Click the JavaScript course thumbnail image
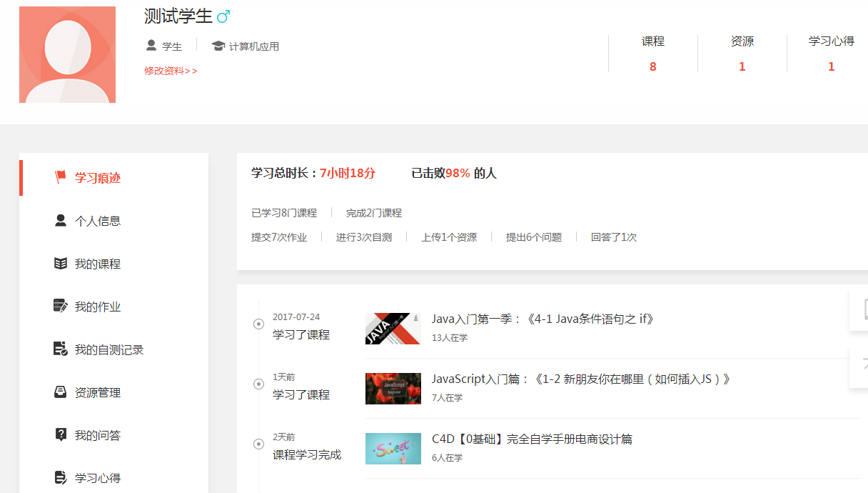Screen dimensions: 868x493 tap(393, 389)
